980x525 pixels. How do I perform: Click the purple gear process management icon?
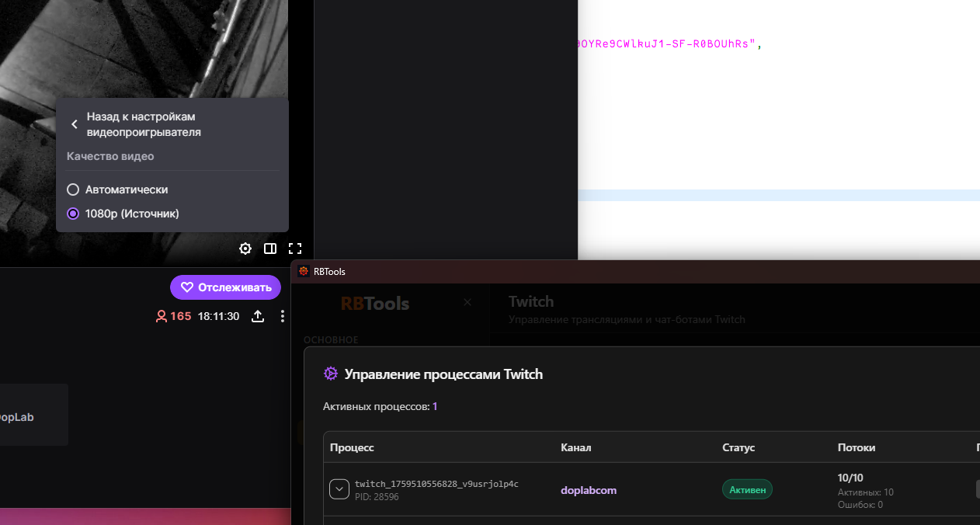tap(331, 374)
